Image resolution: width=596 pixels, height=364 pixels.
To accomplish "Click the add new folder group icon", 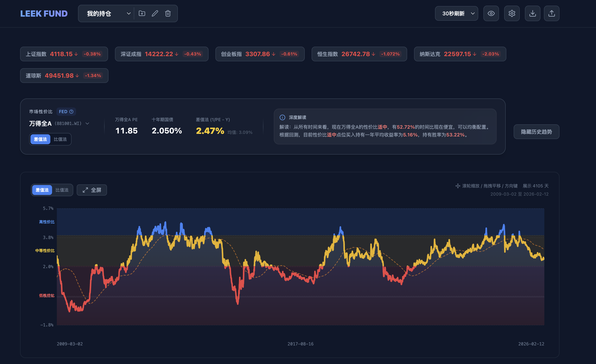I will pos(142,14).
